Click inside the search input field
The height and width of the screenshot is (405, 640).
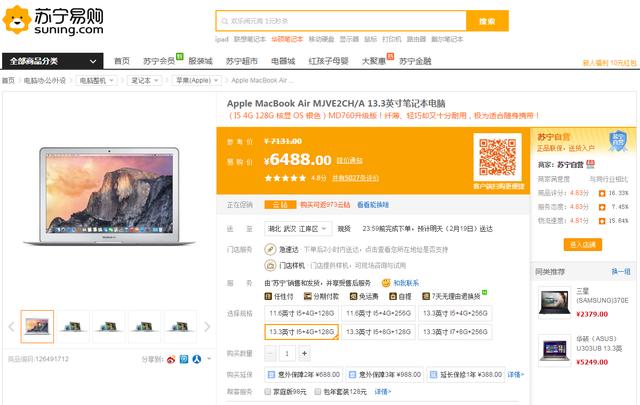pyautogui.click(x=341, y=21)
